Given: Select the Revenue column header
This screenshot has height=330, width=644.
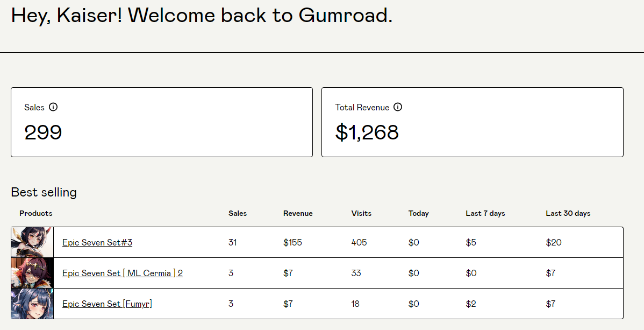Looking at the screenshot, I should [x=298, y=214].
